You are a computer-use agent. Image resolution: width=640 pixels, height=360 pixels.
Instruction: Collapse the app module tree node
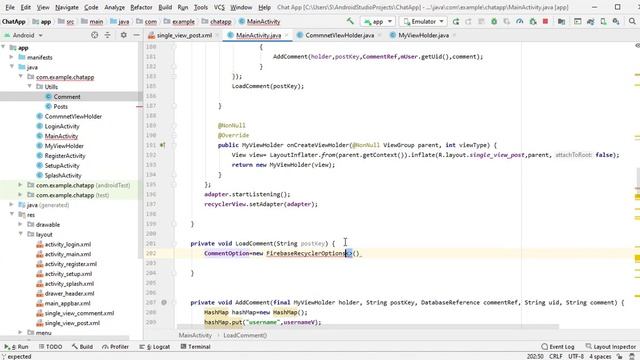tap(4, 47)
